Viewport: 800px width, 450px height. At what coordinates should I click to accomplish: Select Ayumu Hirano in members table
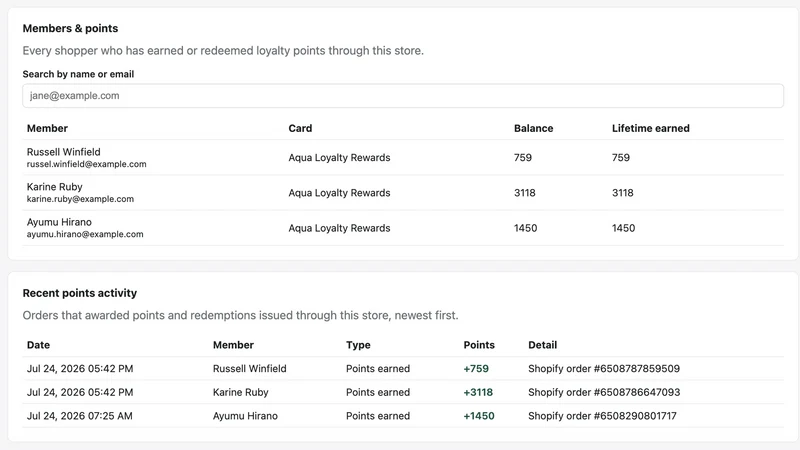(403, 228)
